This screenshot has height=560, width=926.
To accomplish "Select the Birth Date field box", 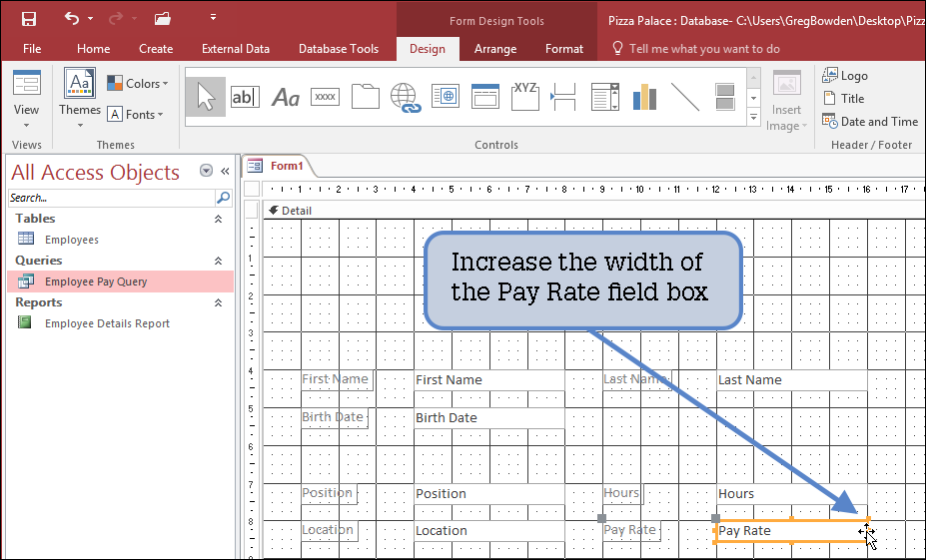I will [489, 418].
